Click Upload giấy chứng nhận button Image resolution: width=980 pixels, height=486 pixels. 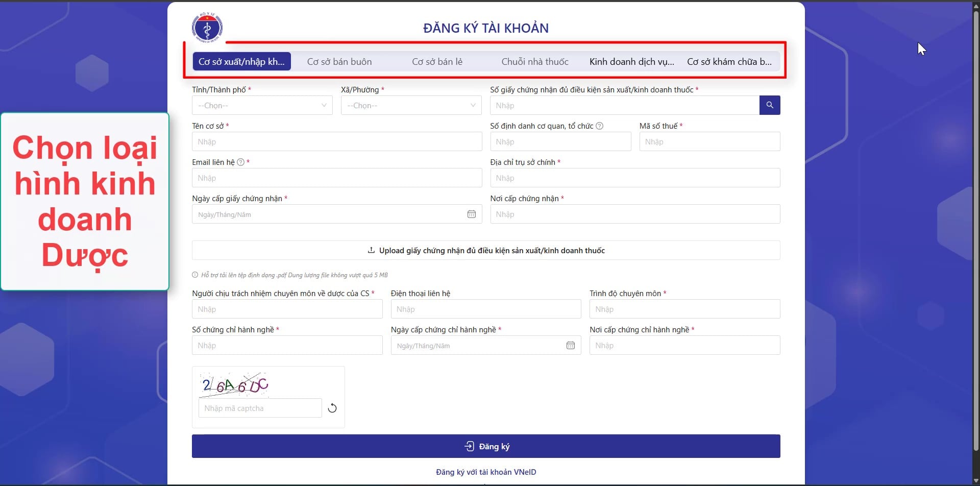[486, 250]
